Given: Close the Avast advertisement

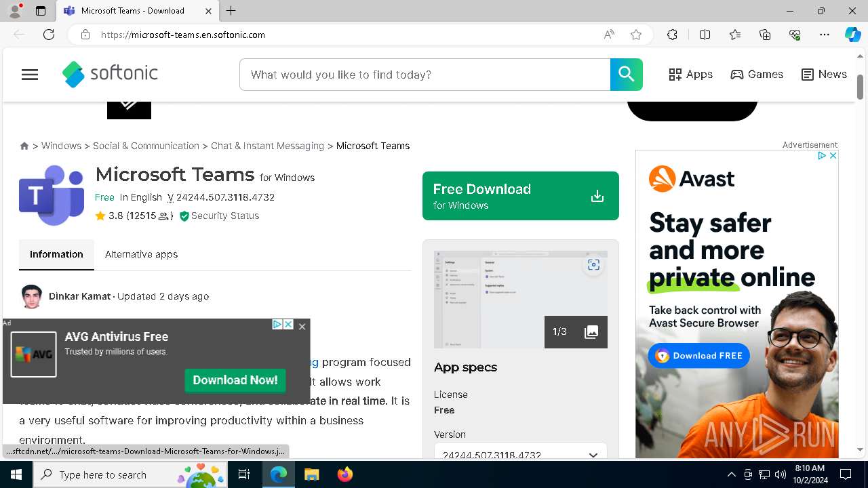Looking at the screenshot, I should tap(833, 156).
